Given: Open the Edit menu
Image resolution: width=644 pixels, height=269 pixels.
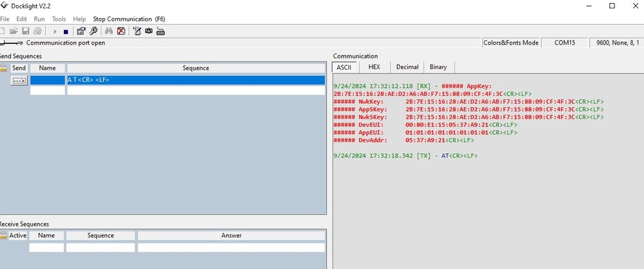Looking at the screenshot, I should click(21, 19).
